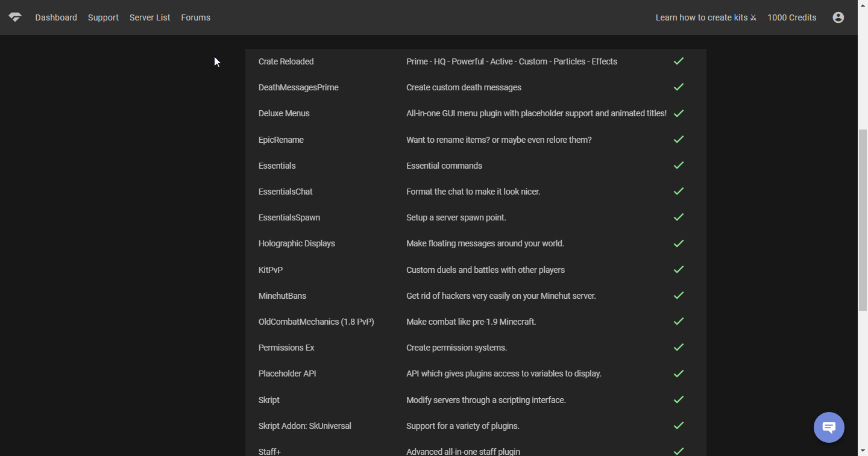Click the checkmark for Staff+
The image size is (868, 456).
point(679,451)
